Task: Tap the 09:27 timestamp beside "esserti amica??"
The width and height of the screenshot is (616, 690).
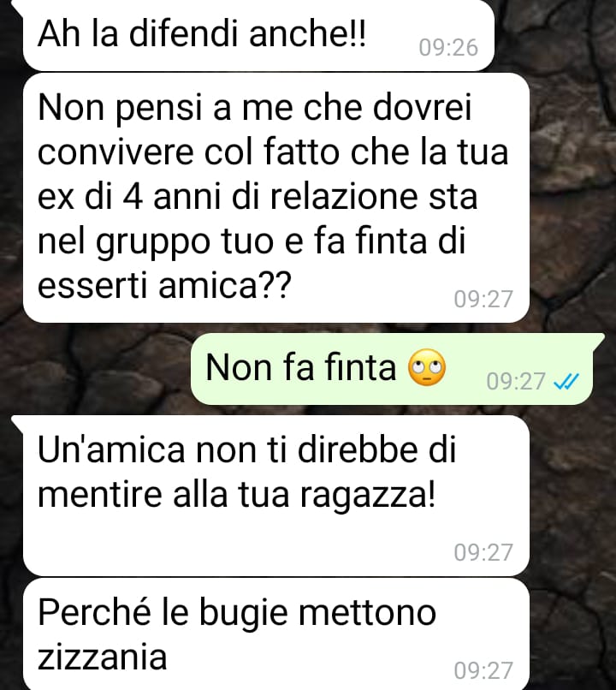Action: (x=483, y=300)
